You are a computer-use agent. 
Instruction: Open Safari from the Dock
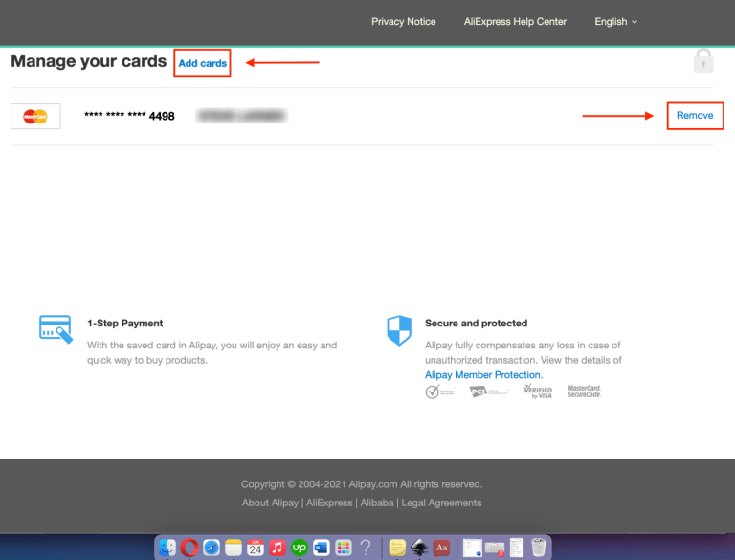(212, 548)
